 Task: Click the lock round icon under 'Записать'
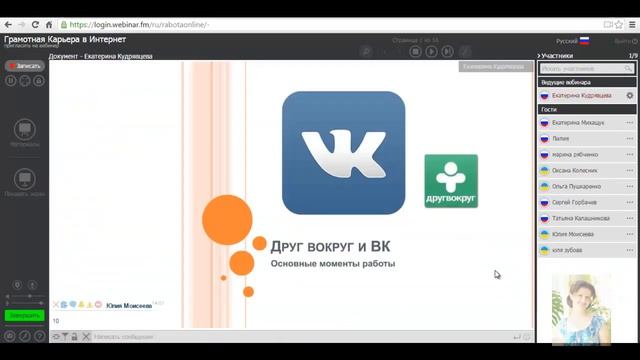click(x=39, y=81)
